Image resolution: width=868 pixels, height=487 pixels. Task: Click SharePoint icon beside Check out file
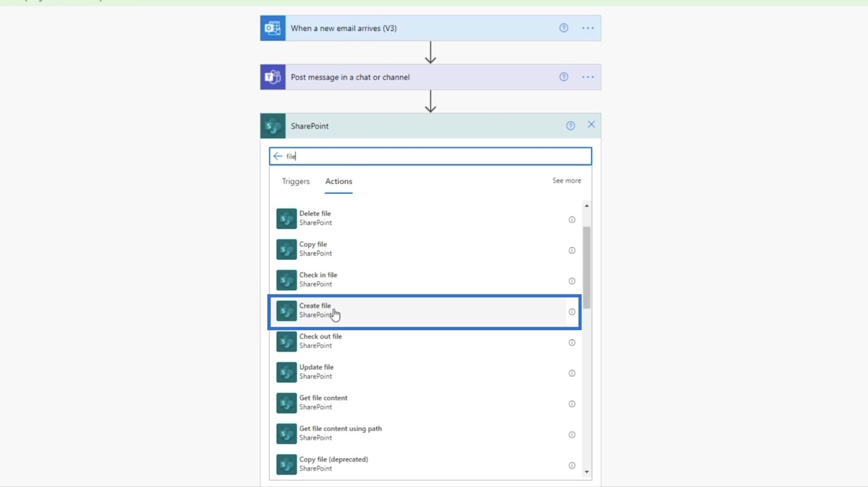pyautogui.click(x=286, y=342)
